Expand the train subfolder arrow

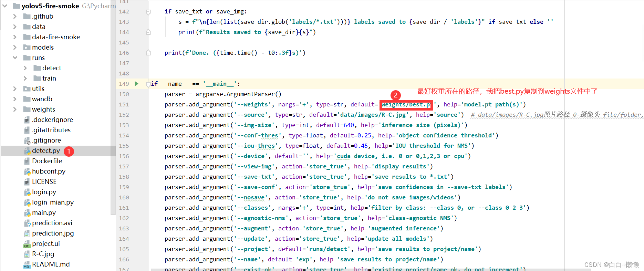[x=25, y=78]
